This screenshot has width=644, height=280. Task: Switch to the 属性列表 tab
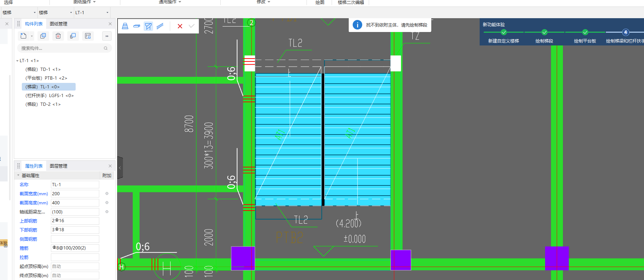[34, 166]
